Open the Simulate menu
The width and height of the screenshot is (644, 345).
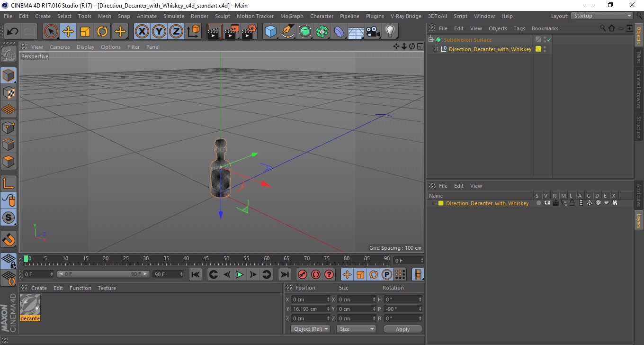pyautogui.click(x=174, y=16)
